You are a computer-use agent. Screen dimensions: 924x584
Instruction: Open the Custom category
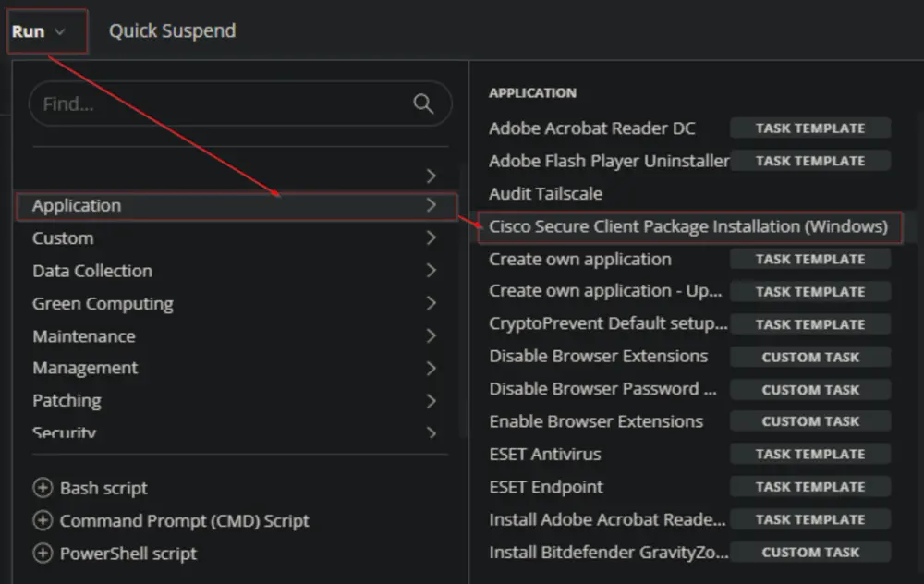63,238
